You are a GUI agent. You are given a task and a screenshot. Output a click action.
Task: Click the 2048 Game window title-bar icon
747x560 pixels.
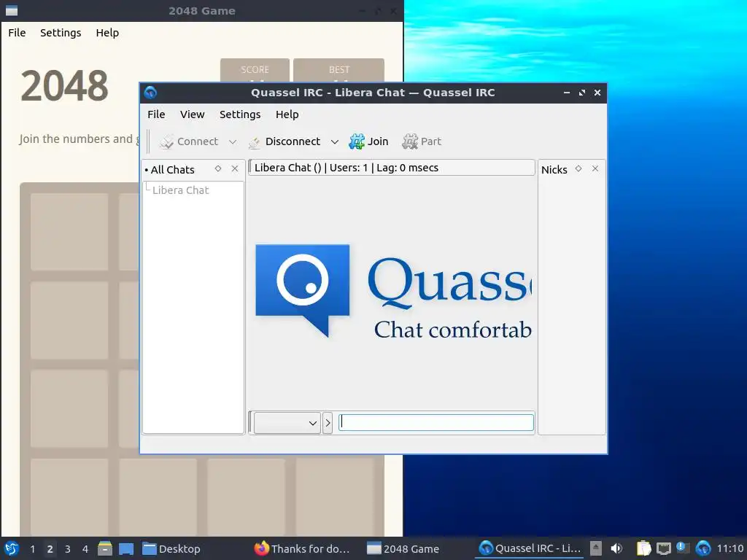12,10
